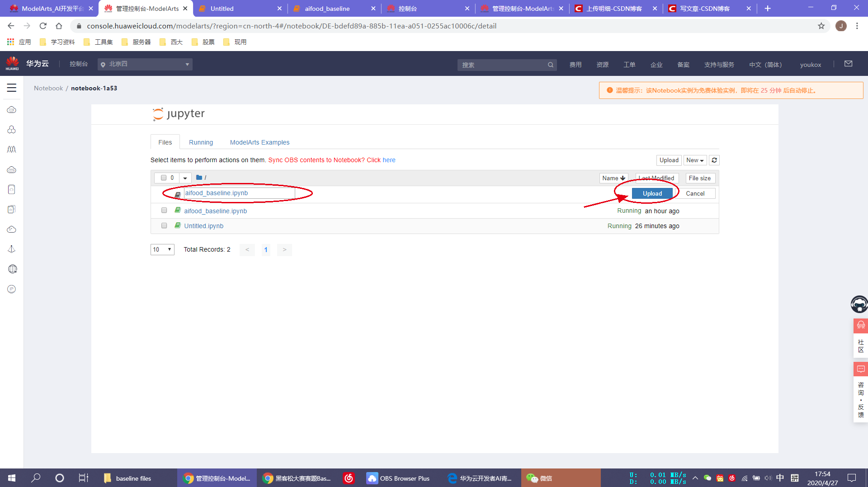Viewport: 868px width, 487px height.
Task: Click previous page arrow in pagination
Action: click(x=247, y=249)
